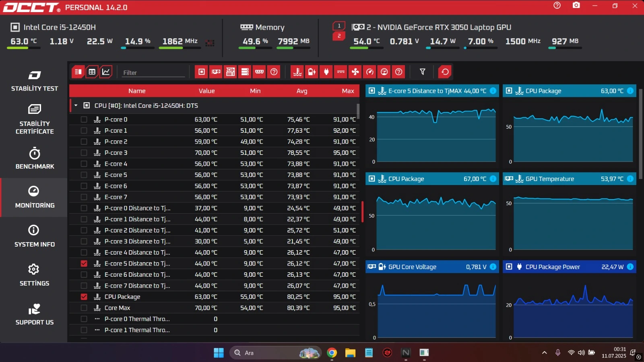Image resolution: width=644 pixels, height=362 pixels.
Task: Go to the Benchmark section
Action: point(34,158)
